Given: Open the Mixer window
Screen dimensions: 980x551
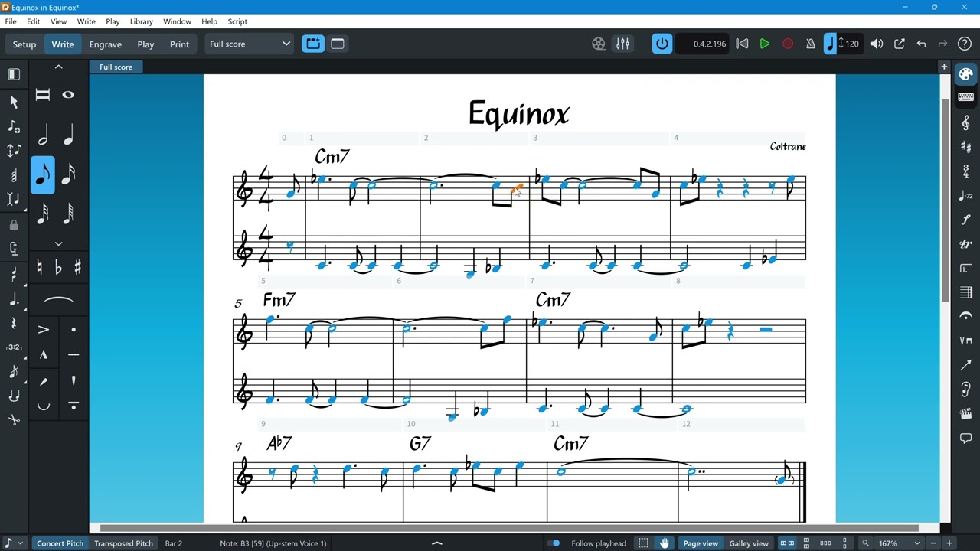Looking at the screenshot, I should pos(622,44).
